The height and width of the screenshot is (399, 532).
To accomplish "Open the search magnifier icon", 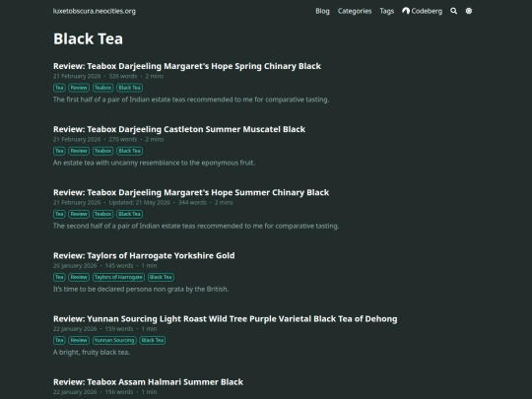I will click(x=453, y=11).
